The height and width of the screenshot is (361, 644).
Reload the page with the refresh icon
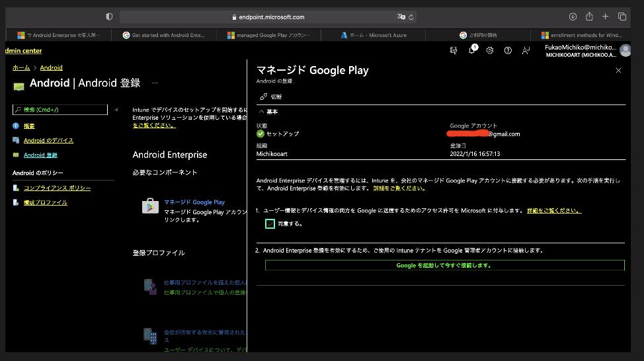click(x=411, y=17)
